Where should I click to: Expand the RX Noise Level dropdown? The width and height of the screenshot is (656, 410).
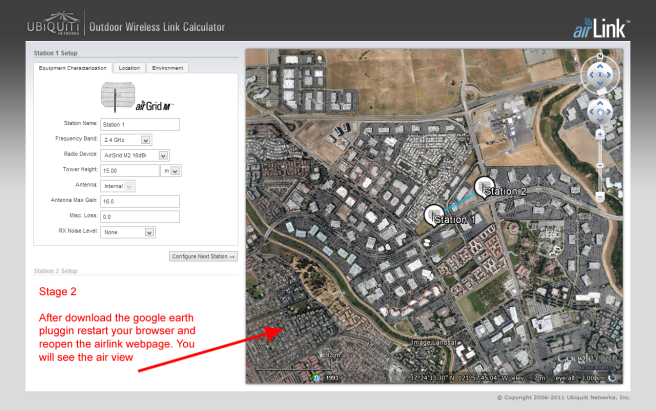(x=128, y=232)
